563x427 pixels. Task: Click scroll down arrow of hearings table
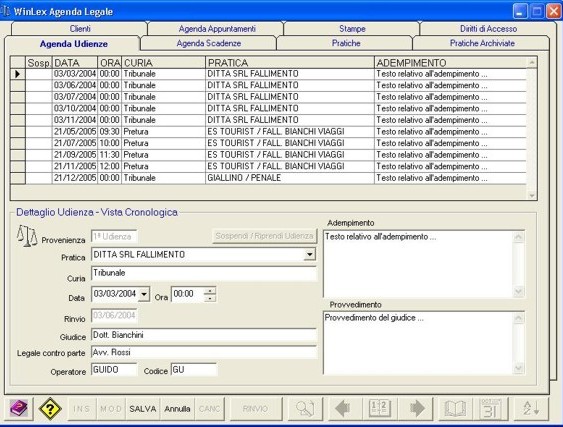(x=532, y=195)
